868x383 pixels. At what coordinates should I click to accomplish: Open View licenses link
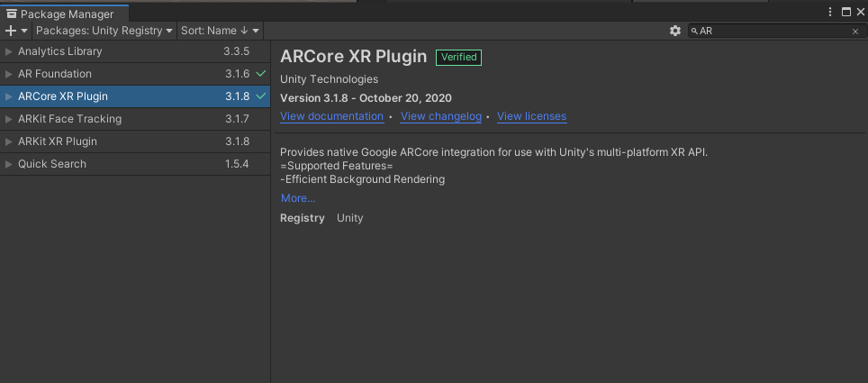[x=531, y=116]
